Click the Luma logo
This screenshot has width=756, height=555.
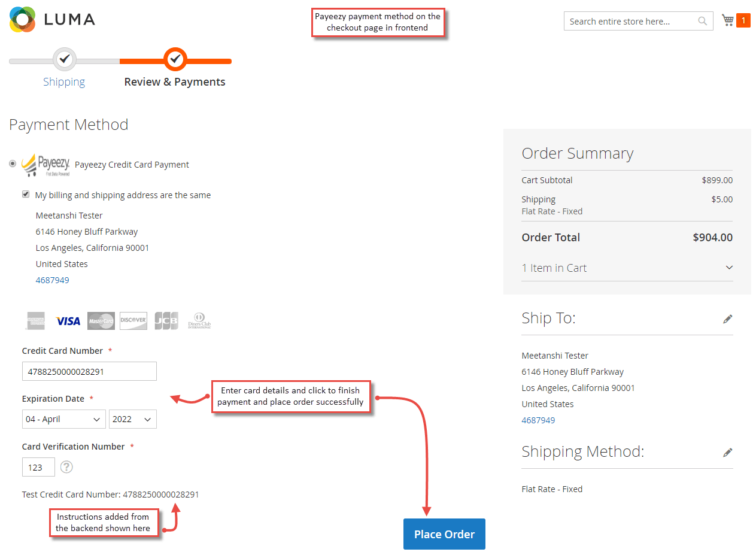(52, 19)
